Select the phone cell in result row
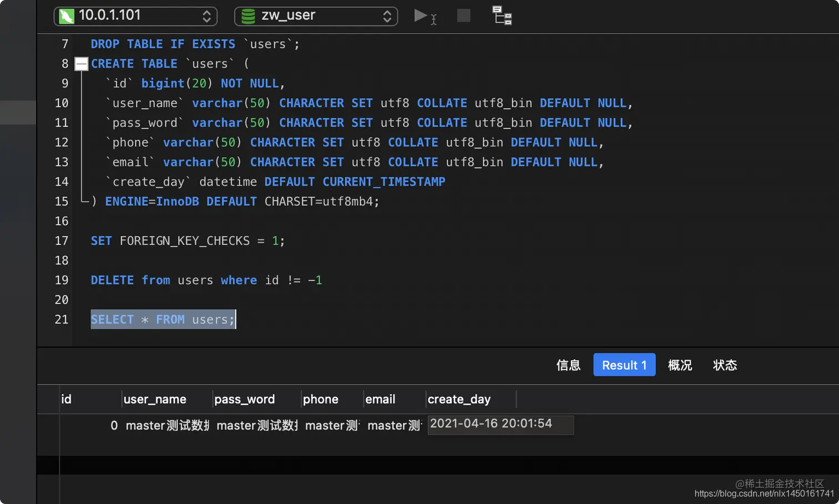Screen dimensions: 839x504 [x=332, y=425]
